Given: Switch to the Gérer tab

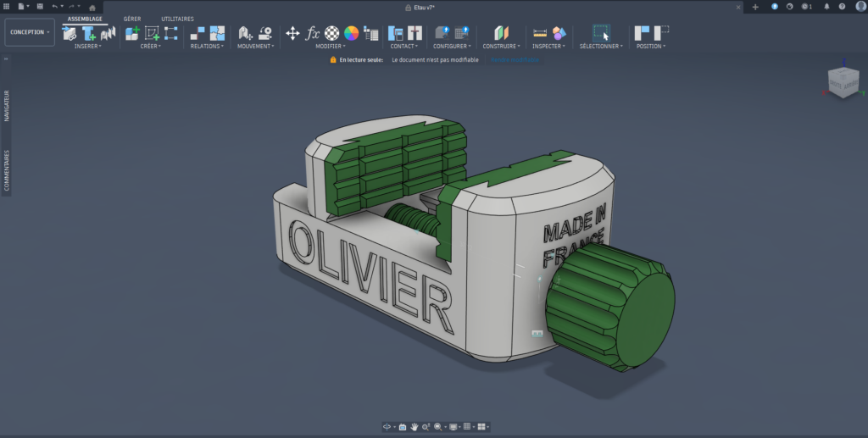Looking at the screenshot, I should click(x=132, y=19).
